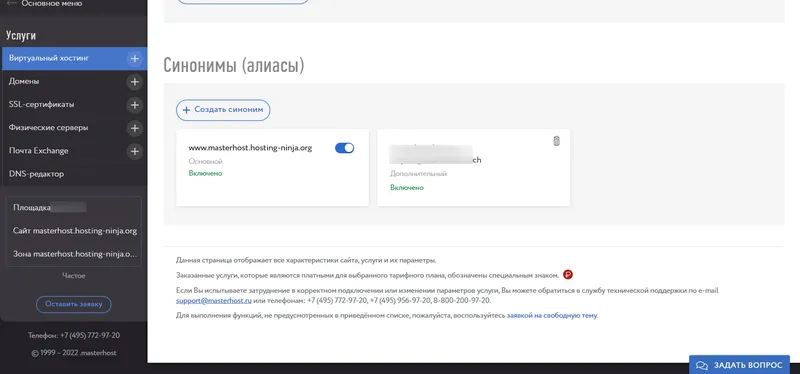The width and height of the screenshot is (800, 374).
Task: Click plus icon next to Физические серверы
Action: 135,128
